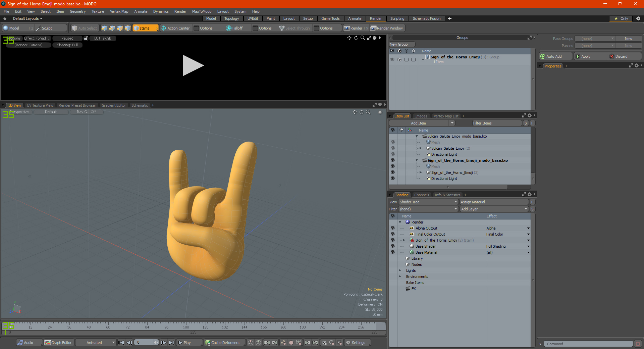This screenshot has width=644, height=349.
Task: Click Apply button
Action: tap(590, 56)
